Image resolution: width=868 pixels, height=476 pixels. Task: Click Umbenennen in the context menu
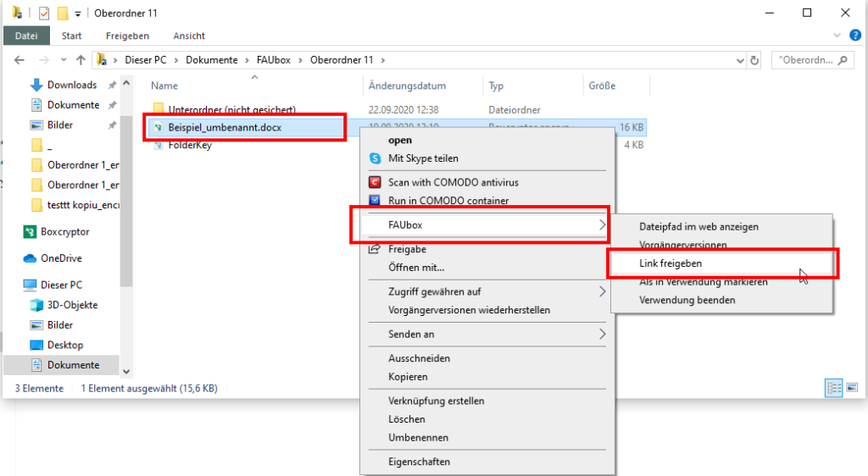tap(419, 438)
